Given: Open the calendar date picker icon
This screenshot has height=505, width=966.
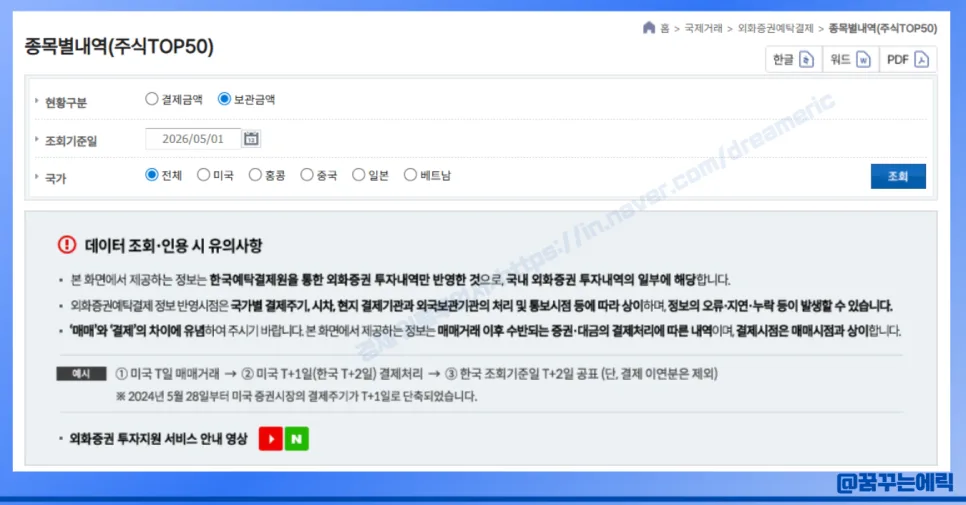Looking at the screenshot, I should click(x=251, y=139).
